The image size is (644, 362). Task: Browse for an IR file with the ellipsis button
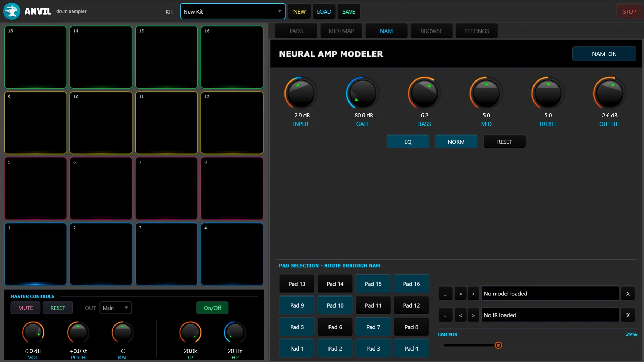pyautogui.click(x=445, y=315)
